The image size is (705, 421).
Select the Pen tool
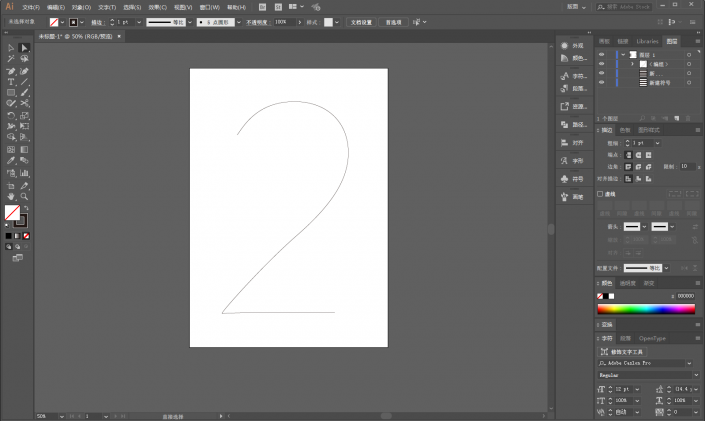point(11,71)
